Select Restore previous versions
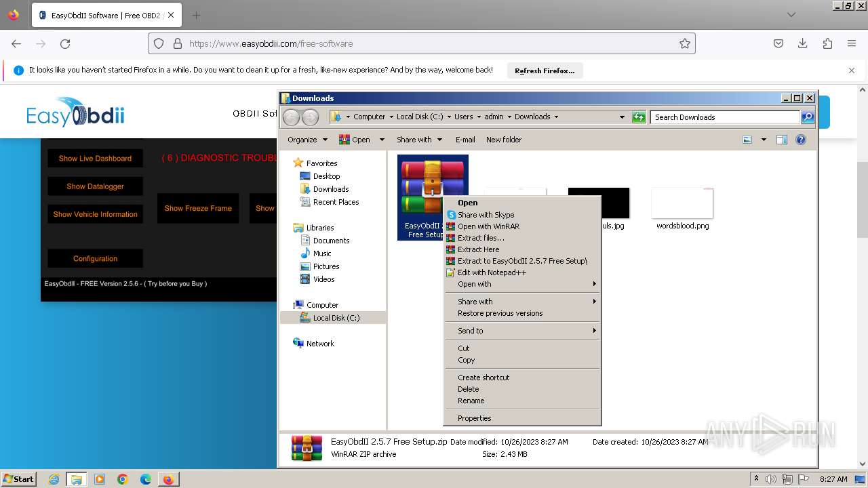Screen dimensions: 868x488 [x=522, y=313]
